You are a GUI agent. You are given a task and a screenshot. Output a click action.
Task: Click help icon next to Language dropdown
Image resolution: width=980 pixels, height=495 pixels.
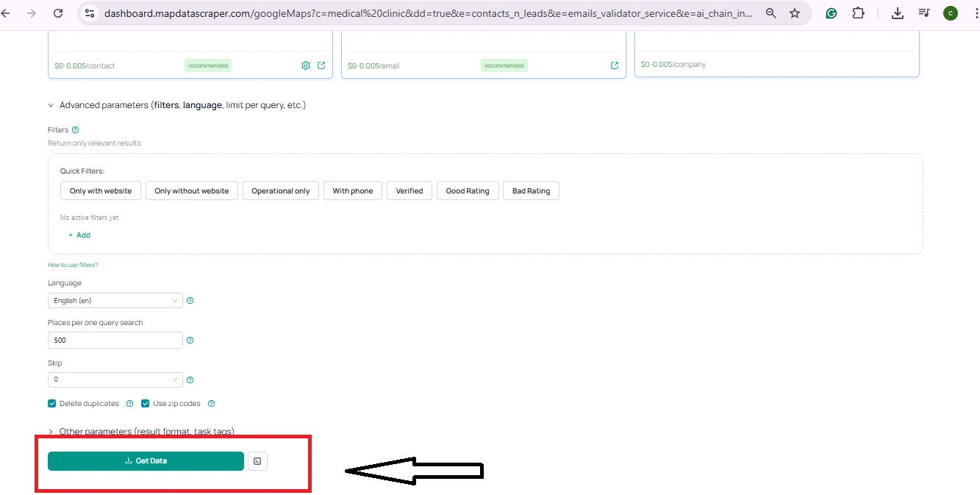190,301
